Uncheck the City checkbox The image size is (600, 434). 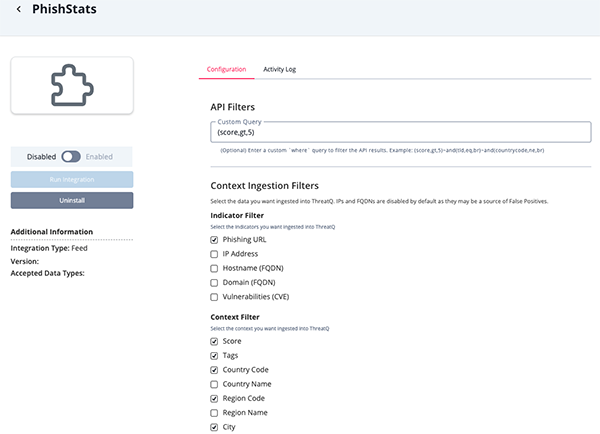click(x=214, y=427)
